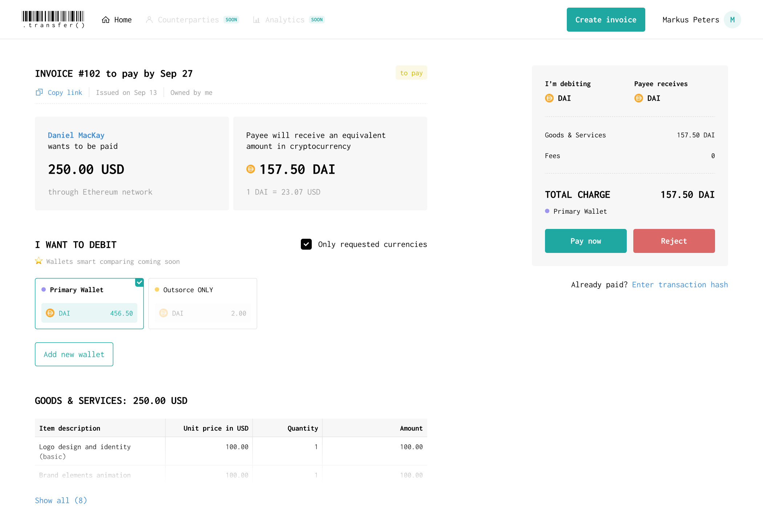Open the Enter transaction hash link
Viewport: 763px width, 532px height.
pyautogui.click(x=680, y=285)
